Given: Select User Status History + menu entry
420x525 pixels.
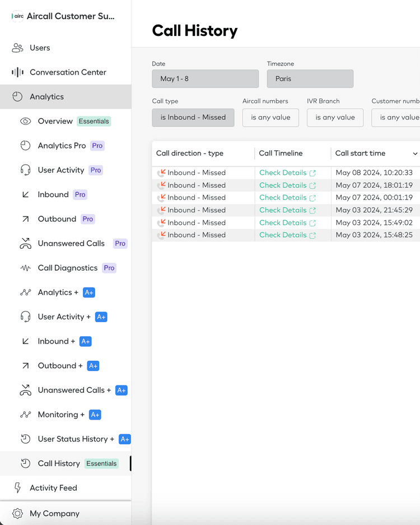Looking at the screenshot, I should pos(76,439).
